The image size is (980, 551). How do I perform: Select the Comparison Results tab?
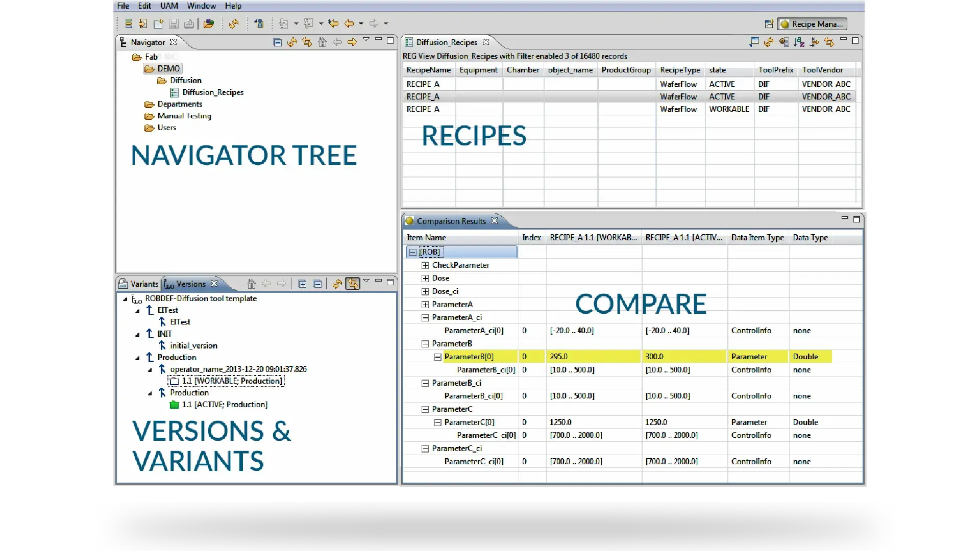point(451,221)
